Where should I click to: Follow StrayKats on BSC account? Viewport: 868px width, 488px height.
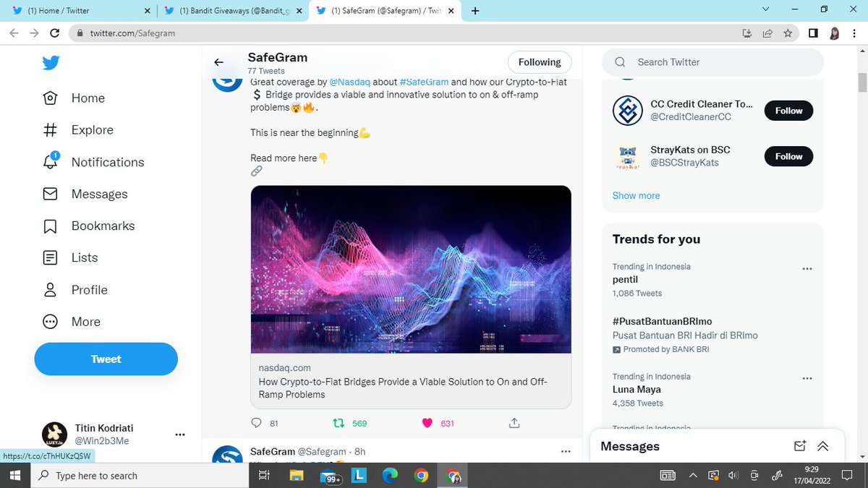[x=788, y=156]
